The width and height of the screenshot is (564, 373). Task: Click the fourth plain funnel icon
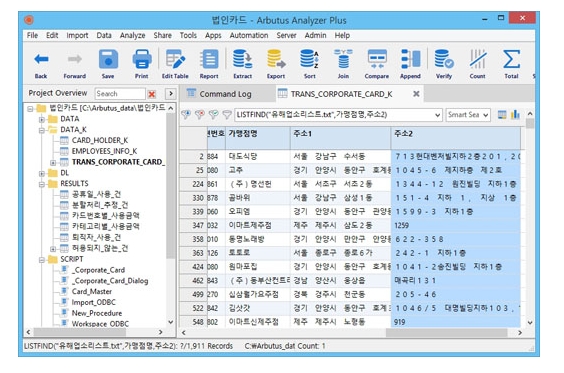[227, 115]
